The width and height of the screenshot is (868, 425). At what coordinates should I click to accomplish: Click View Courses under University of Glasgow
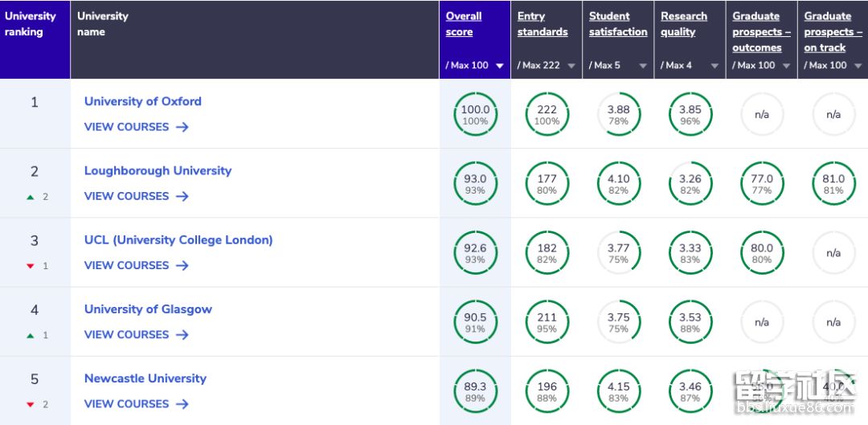pyautogui.click(x=127, y=334)
